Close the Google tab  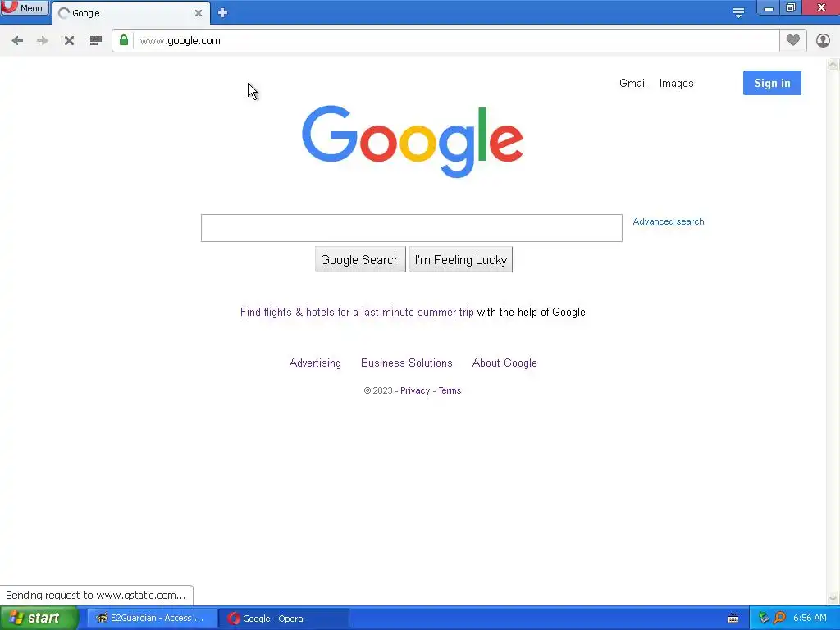[199, 13]
